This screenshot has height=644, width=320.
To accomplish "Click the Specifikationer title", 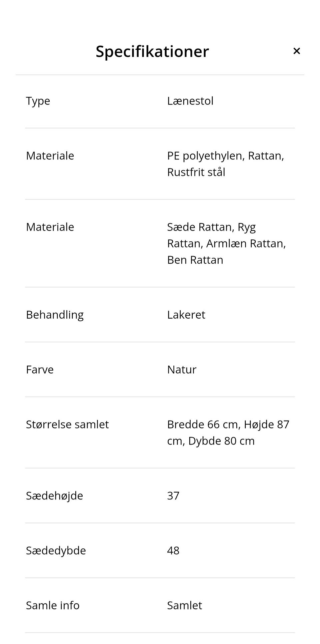I will coord(152,51).
